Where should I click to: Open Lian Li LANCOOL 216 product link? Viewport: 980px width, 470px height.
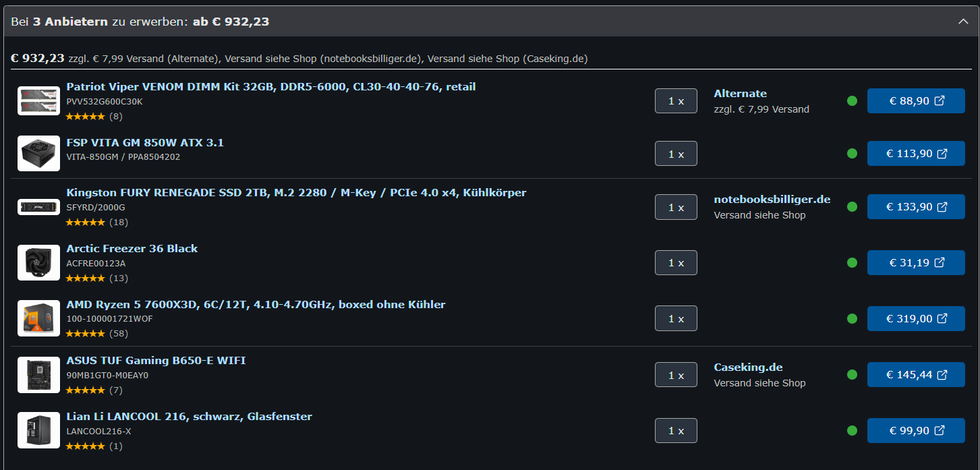189,417
